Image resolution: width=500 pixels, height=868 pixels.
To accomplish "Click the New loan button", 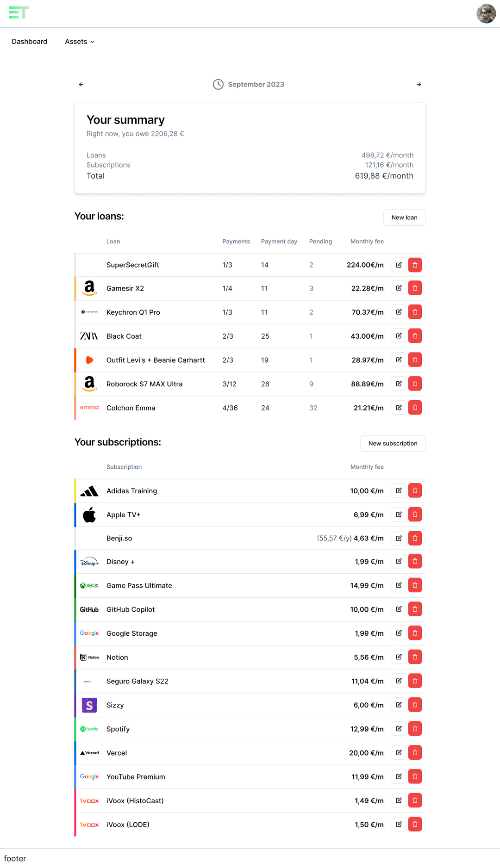I will click(404, 217).
